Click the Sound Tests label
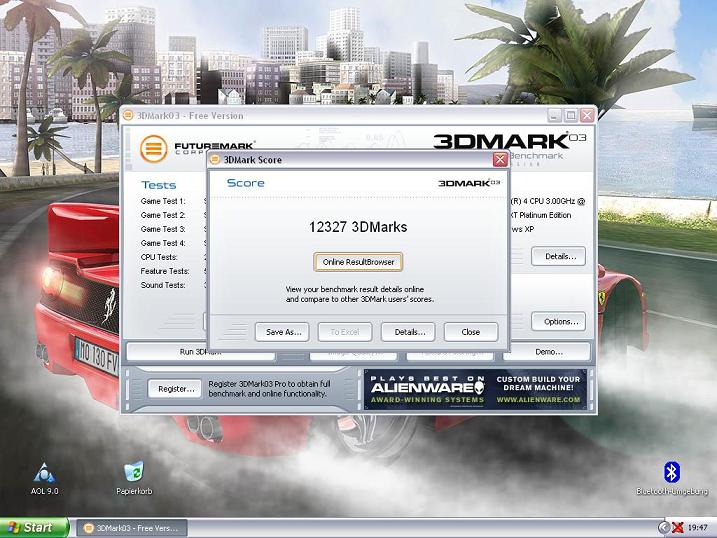Image resolution: width=717 pixels, height=538 pixels. tap(163, 285)
